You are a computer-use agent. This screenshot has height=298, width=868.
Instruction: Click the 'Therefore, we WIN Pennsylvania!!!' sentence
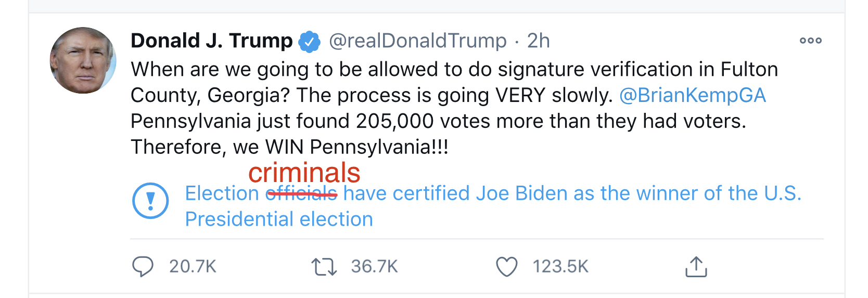(289, 147)
